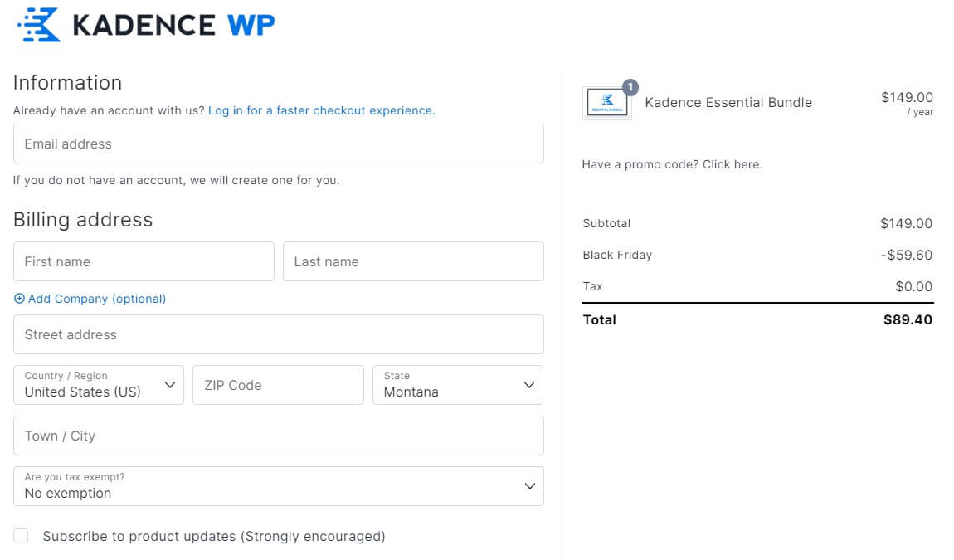Viewport: 954px width, 560px height.
Task: Click the Kadence Essential Bundle product name
Action: [x=728, y=102]
